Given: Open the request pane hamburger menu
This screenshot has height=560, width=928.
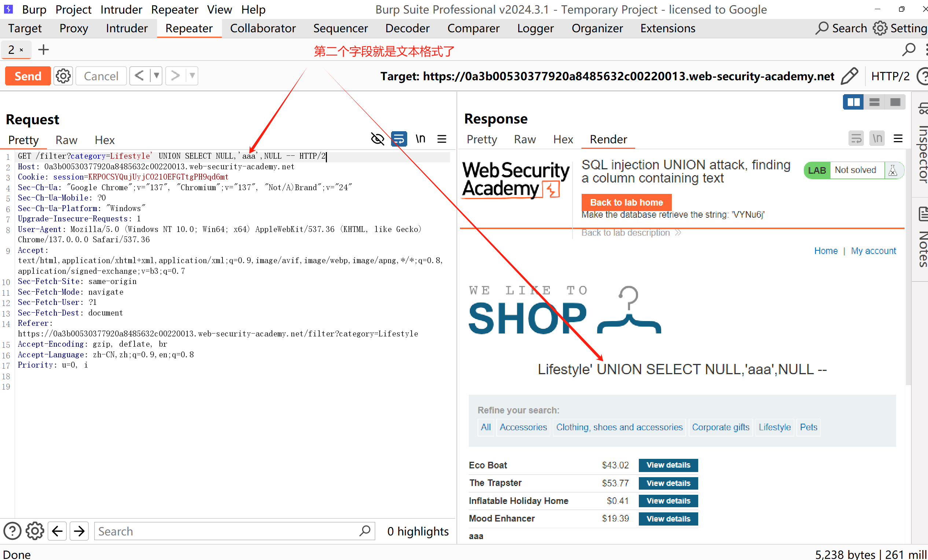Looking at the screenshot, I should [442, 139].
